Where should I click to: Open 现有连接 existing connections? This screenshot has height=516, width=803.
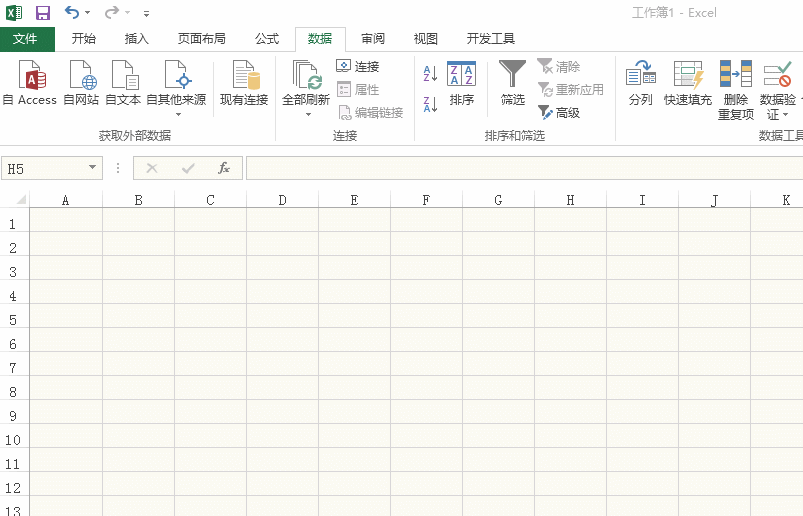tap(244, 83)
